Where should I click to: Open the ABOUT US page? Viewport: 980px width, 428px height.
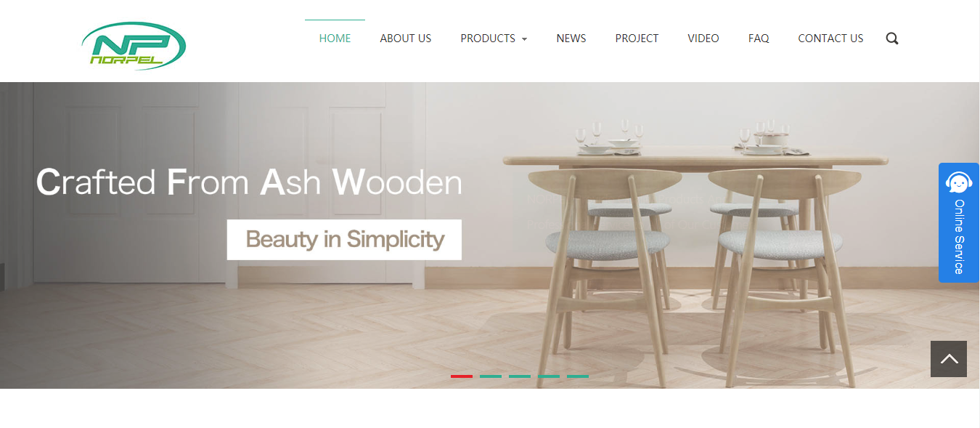tap(406, 39)
